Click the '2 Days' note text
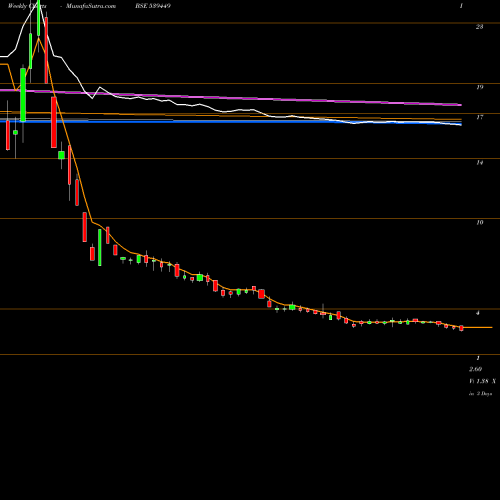Viewport: 500px width, 500px height. tap(484, 394)
